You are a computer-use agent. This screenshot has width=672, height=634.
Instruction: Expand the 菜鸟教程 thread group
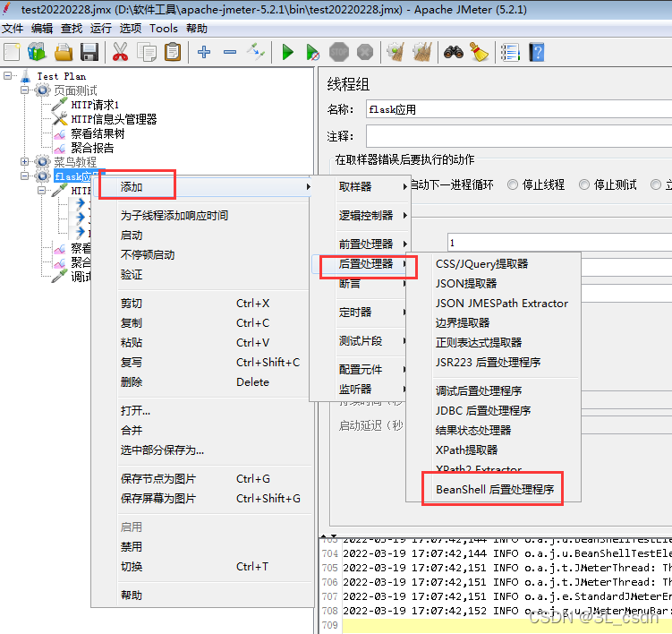(x=25, y=162)
